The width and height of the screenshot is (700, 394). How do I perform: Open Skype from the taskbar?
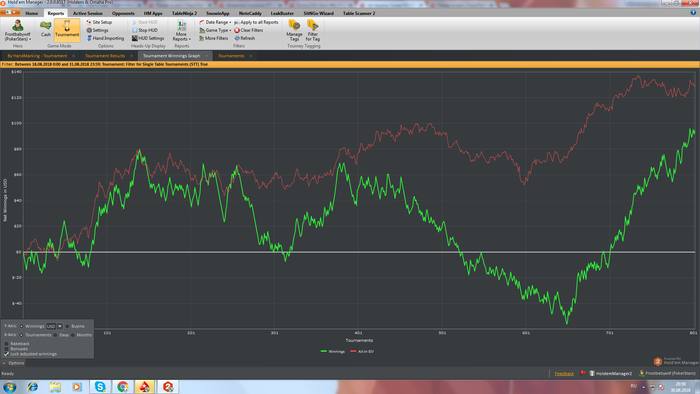(x=100, y=386)
